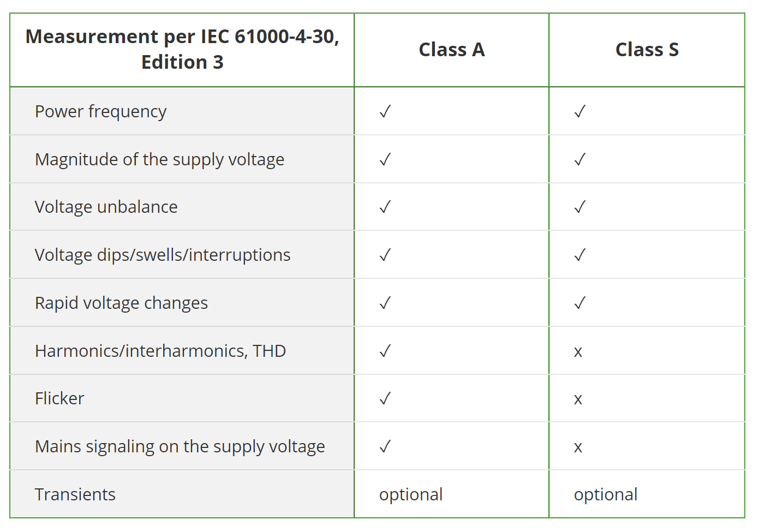Click the Transients row label

tap(75, 494)
